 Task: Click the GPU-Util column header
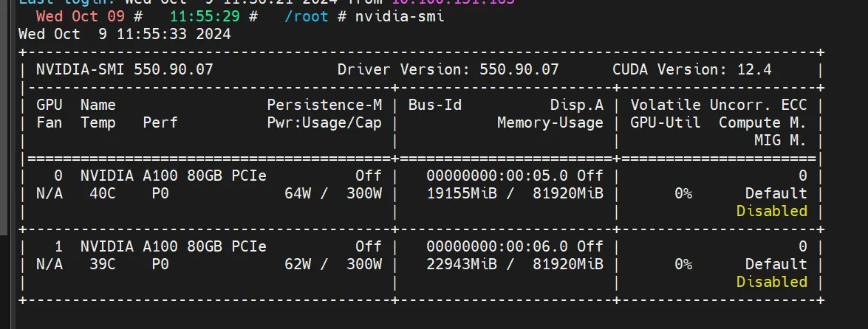click(x=666, y=122)
